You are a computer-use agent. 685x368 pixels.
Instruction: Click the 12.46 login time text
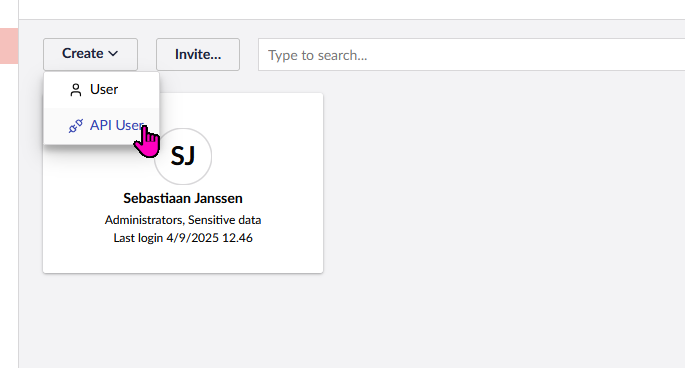(x=237, y=238)
